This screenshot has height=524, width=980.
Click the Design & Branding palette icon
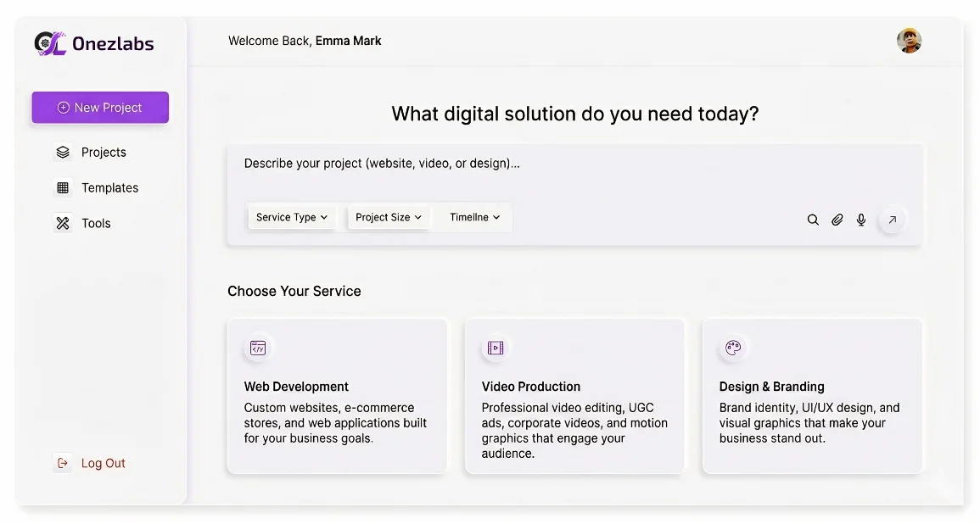[732, 348]
